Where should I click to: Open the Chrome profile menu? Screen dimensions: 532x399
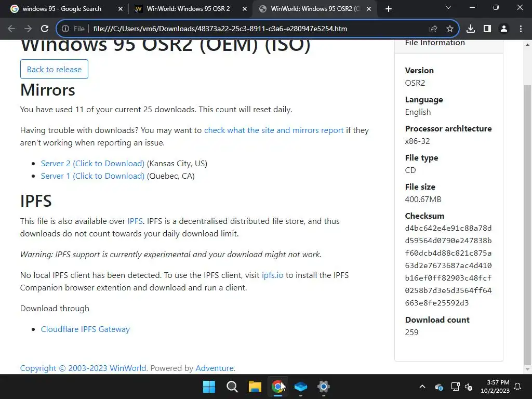pos(504,29)
